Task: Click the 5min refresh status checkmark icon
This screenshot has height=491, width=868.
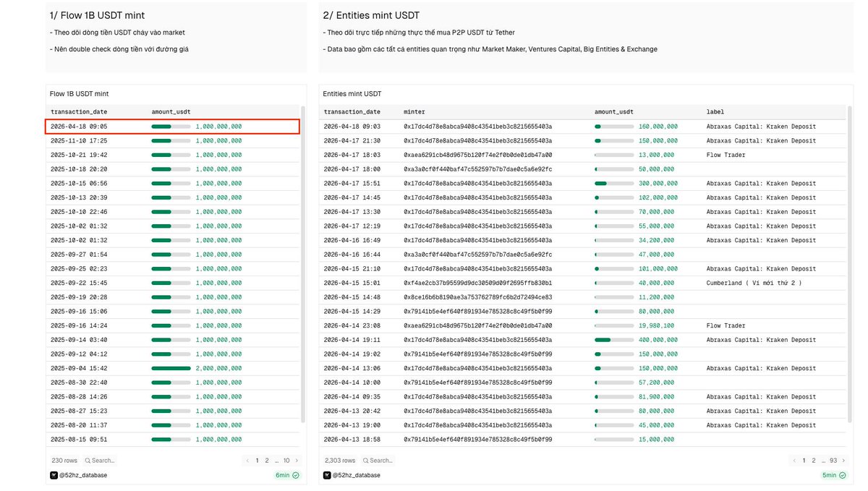Action: coord(842,475)
